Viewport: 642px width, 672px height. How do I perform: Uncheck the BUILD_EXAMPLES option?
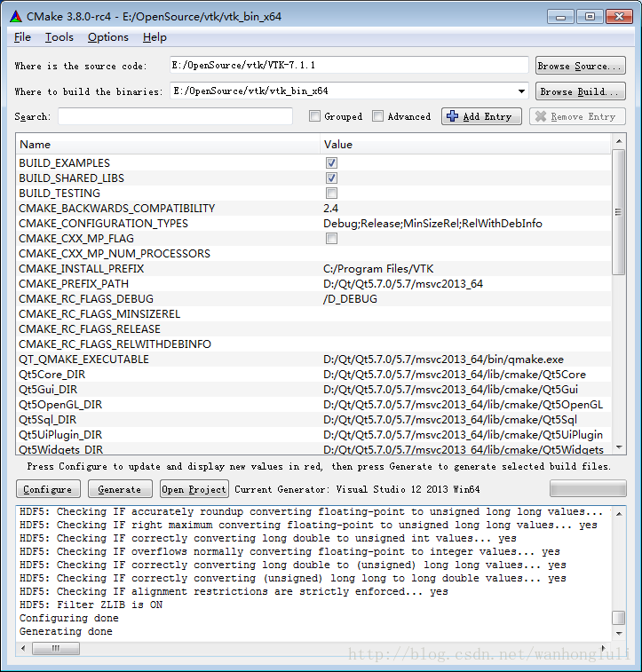(331, 163)
